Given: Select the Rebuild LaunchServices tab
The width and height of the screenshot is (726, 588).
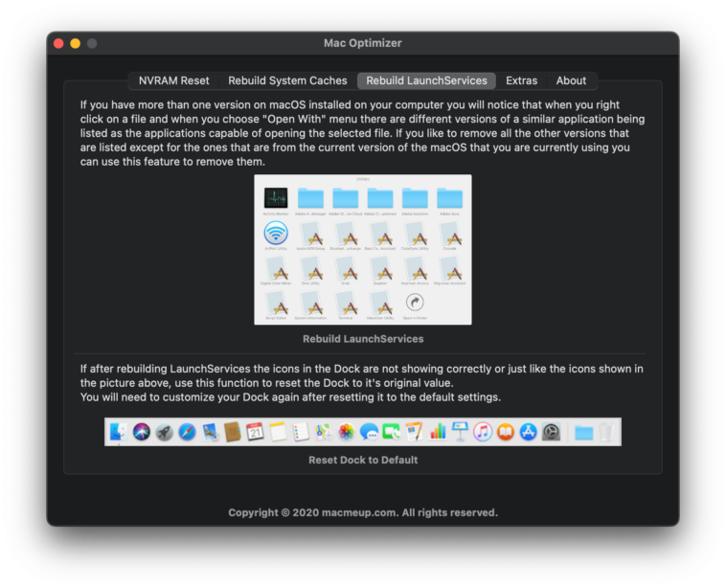Looking at the screenshot, I should pyautogui.click(x=426, y=80).
